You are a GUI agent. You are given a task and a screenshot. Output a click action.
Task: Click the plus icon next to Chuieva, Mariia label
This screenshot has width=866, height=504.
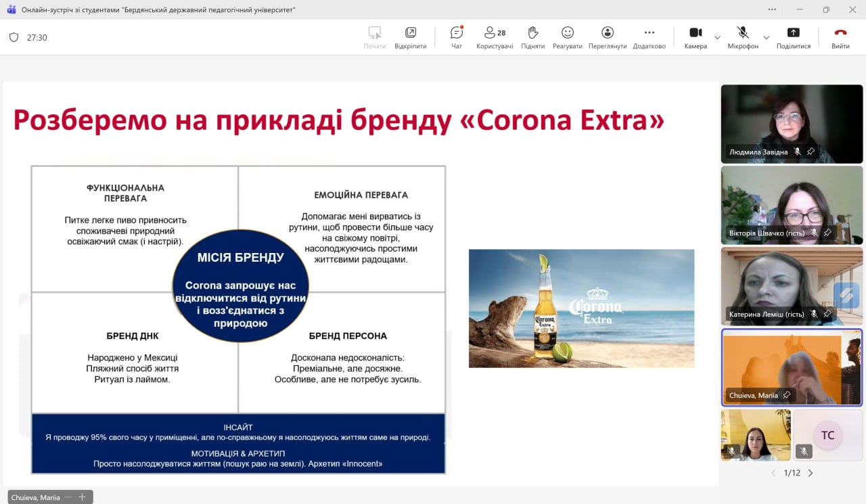(x=82, y=497)
